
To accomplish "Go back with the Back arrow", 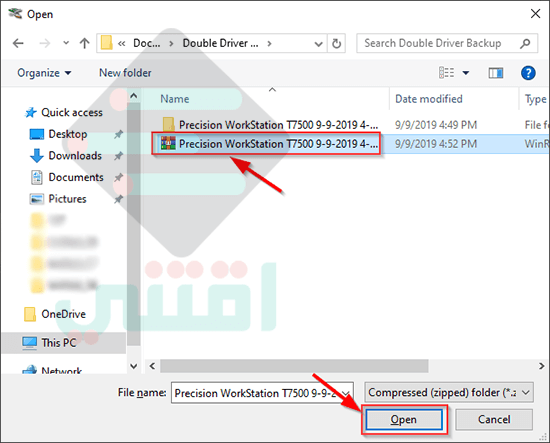I will point(18,43).
